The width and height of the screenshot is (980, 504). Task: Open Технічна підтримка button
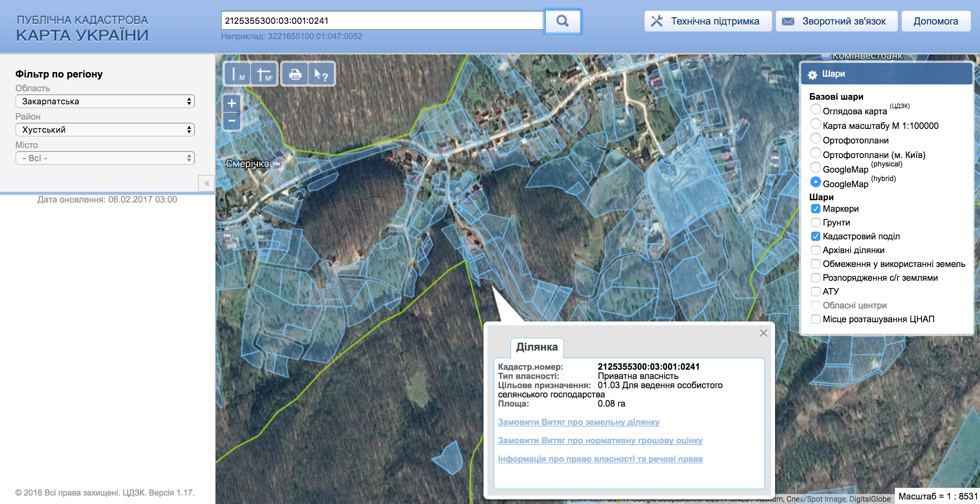click(x=708, y=21)
